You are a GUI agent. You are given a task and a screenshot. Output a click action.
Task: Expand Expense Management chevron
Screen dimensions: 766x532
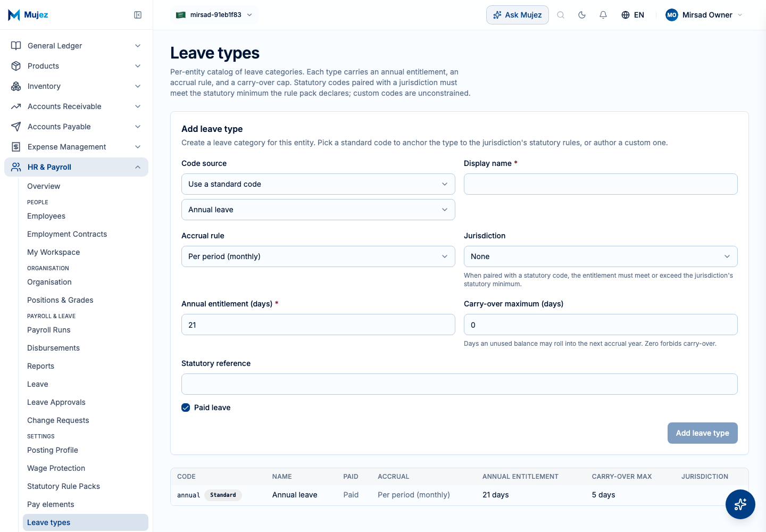click(x=138, y=147)
